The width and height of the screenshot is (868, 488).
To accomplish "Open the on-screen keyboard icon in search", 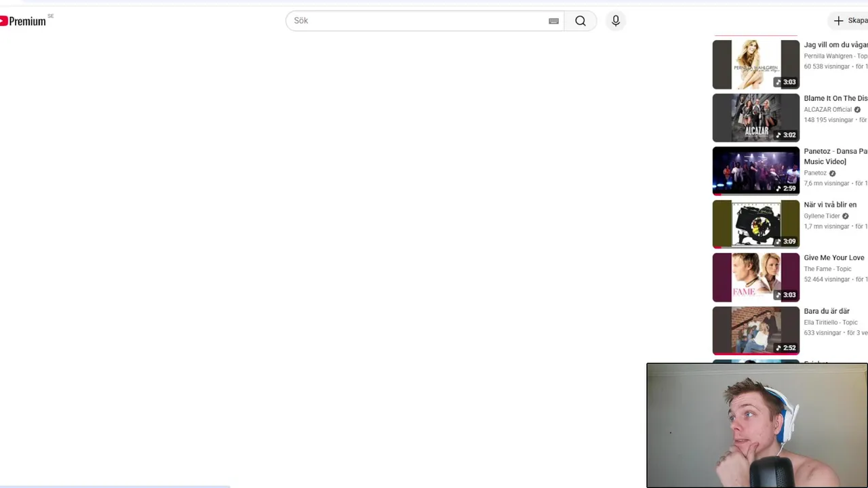I will pos(553,21).
